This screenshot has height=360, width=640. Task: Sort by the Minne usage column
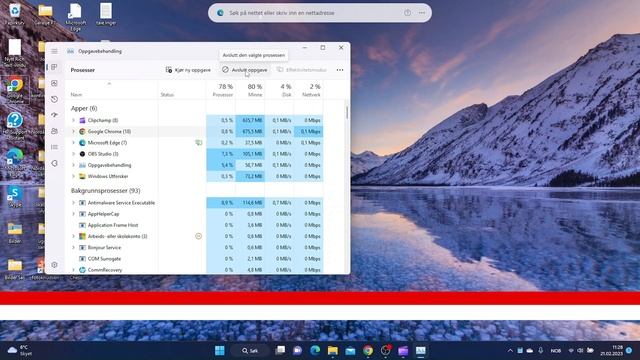pyautogui.click(x=250, y=90)
